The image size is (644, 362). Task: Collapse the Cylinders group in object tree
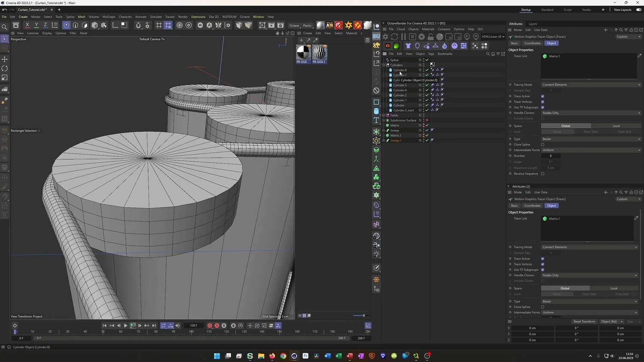pos(383,65)
